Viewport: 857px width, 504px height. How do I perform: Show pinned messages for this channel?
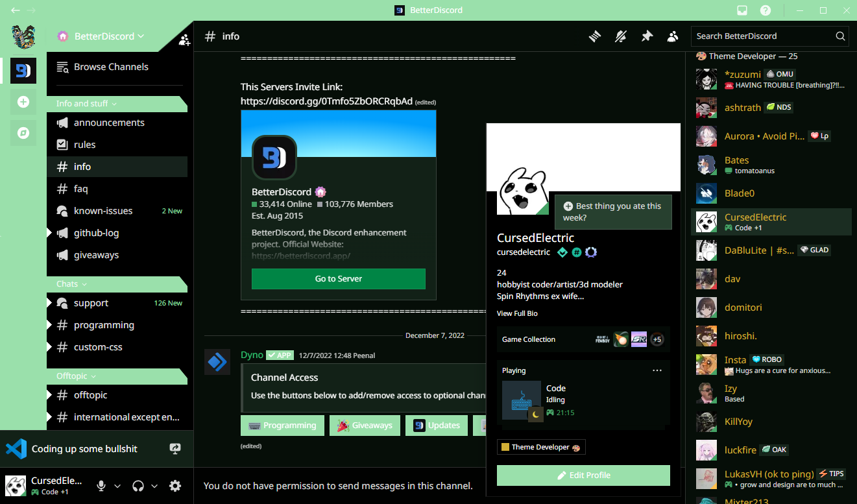pos(647,36)
